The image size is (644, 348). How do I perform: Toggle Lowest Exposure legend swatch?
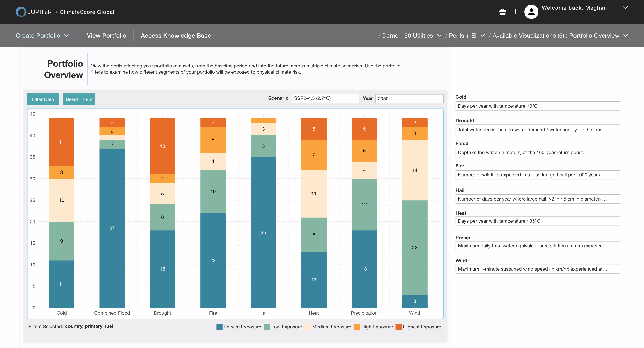219,327
